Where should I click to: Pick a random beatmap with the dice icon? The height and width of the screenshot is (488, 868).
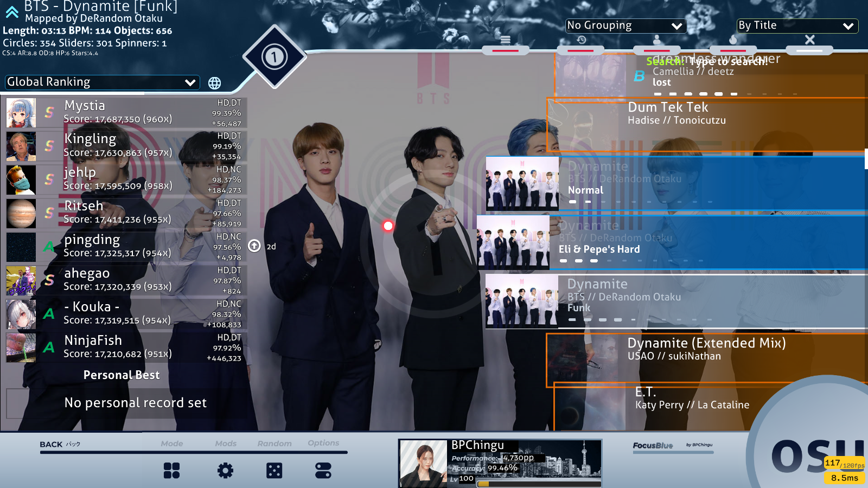tap(274, 470)
